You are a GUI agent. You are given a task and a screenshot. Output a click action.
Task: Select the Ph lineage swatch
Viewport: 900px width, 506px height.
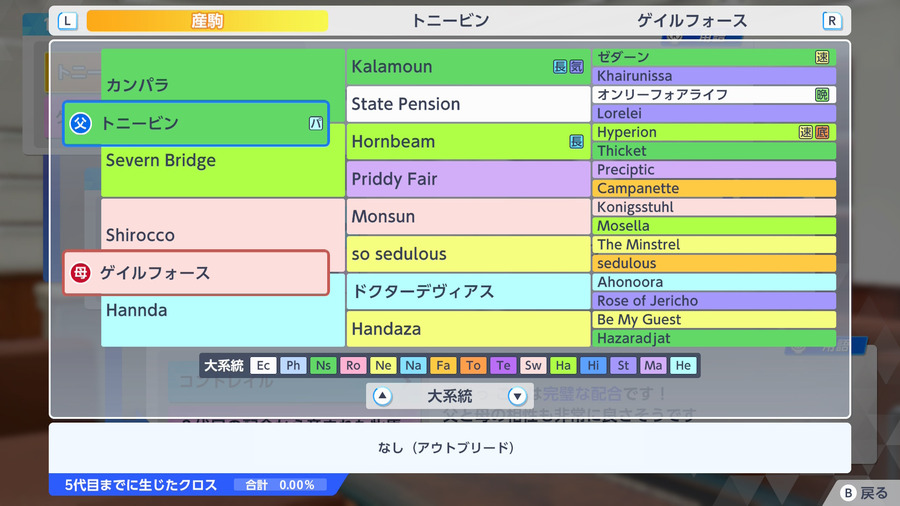(293, 365)
